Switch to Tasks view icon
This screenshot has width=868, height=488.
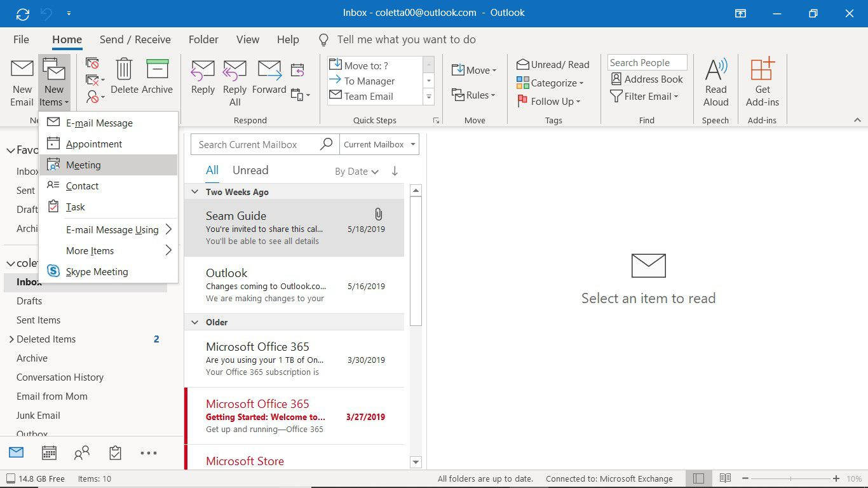click(115, 453)
